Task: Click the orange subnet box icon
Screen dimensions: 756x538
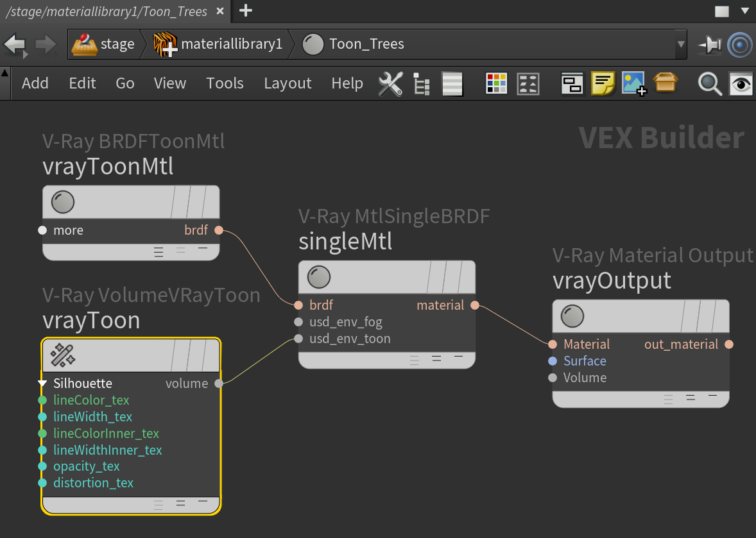Action: coord(666,82)
